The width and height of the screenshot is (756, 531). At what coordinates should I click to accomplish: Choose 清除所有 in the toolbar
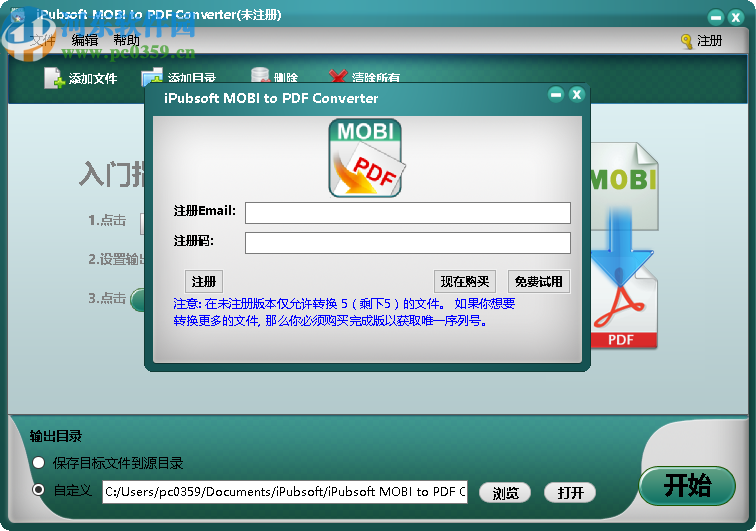(376, 77)
